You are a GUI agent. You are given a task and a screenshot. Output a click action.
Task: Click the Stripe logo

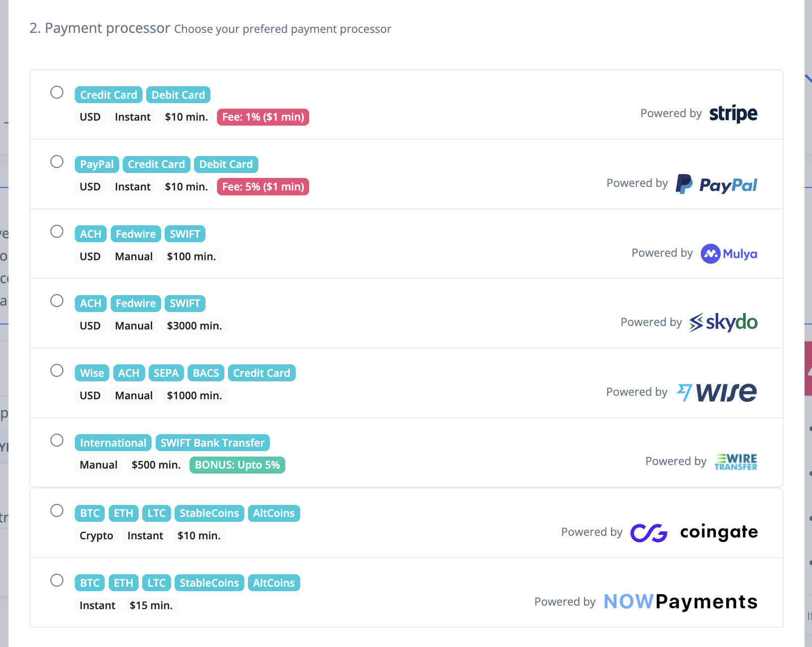(733, 114)
